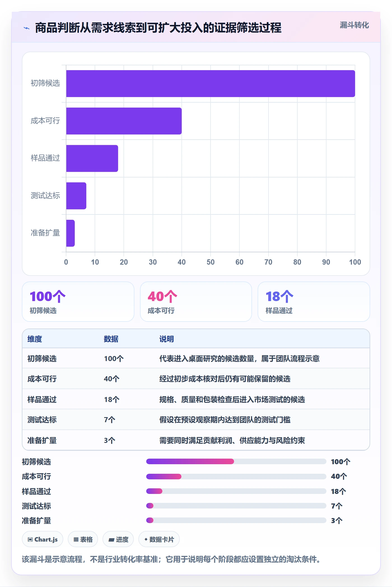
Task: Select the 成本可行 cell in the table
Action: 42,379
